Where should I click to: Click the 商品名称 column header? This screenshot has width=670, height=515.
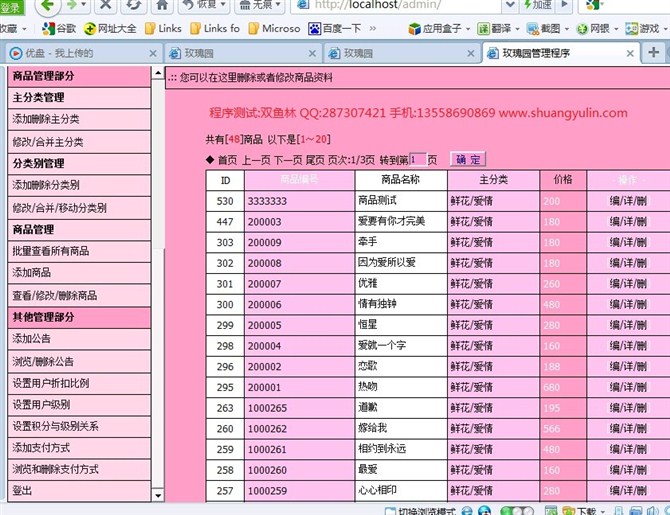tap(400, 180)
